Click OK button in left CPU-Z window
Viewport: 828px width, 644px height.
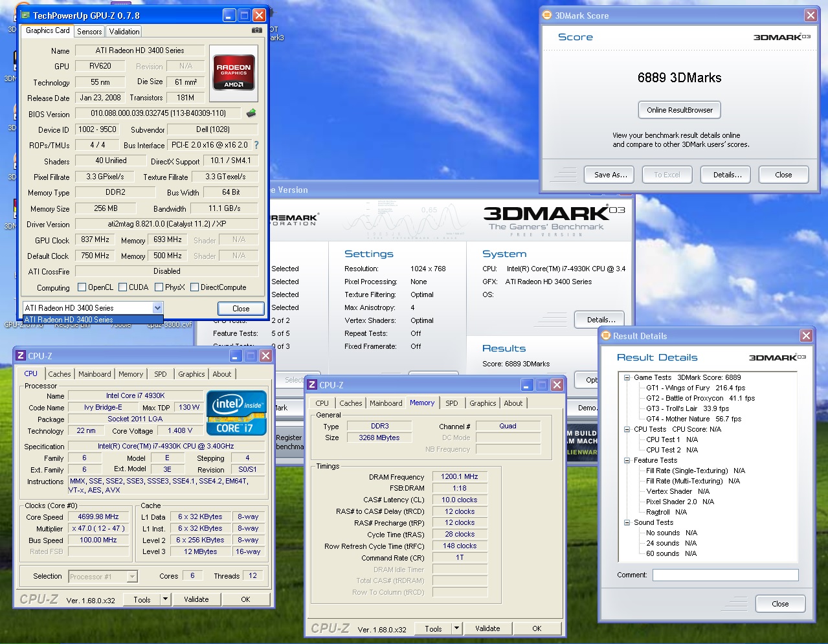tap(245, 599)
